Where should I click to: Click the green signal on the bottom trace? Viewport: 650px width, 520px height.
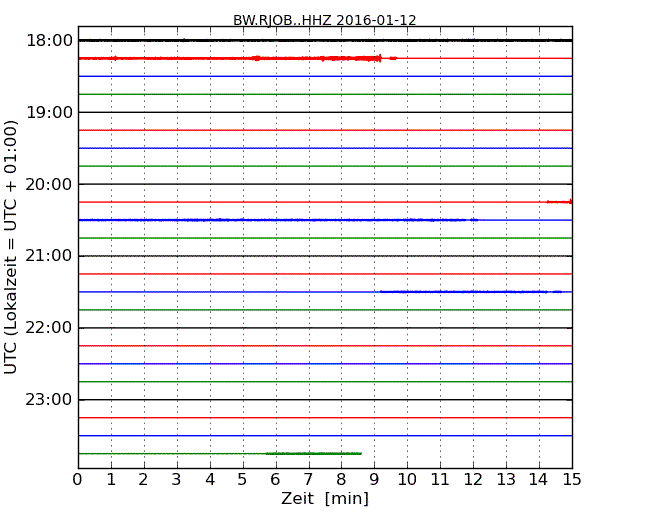coord(314,454)
